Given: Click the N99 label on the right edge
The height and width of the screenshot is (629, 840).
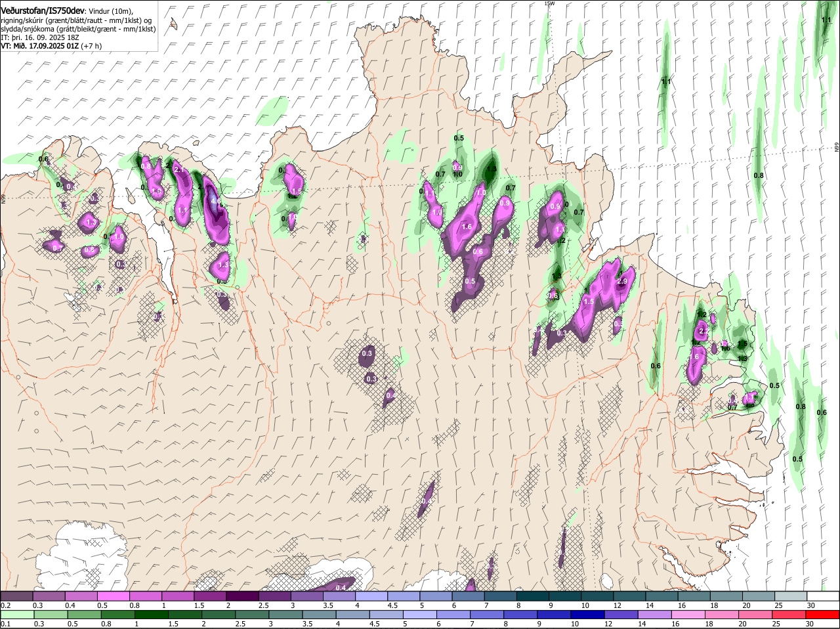Looking at the screenshot, I should tap(837, 147).
